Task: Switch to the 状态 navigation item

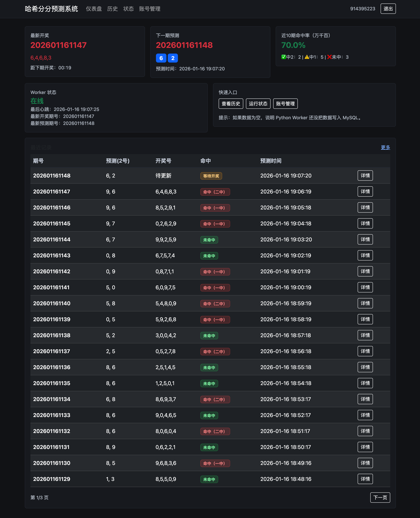Action: pyautogui.click(x=129, y=9)
